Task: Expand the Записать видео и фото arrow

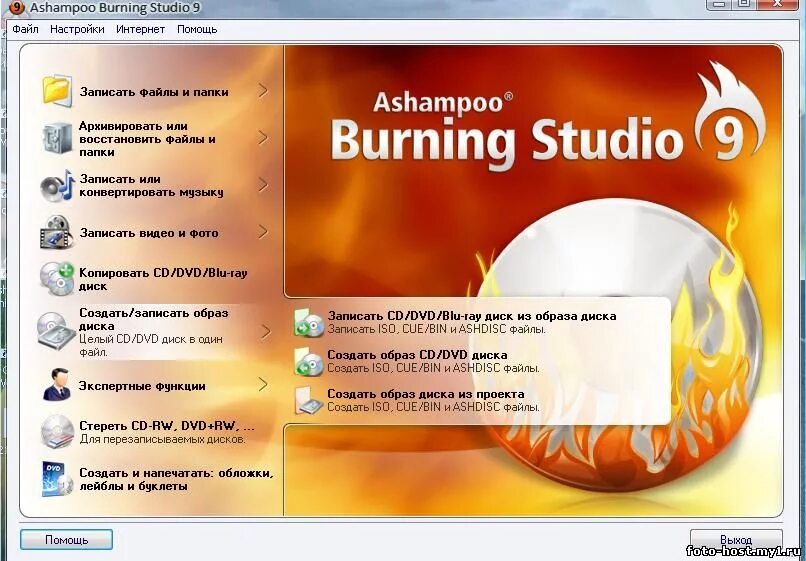Action: point(263,232)
